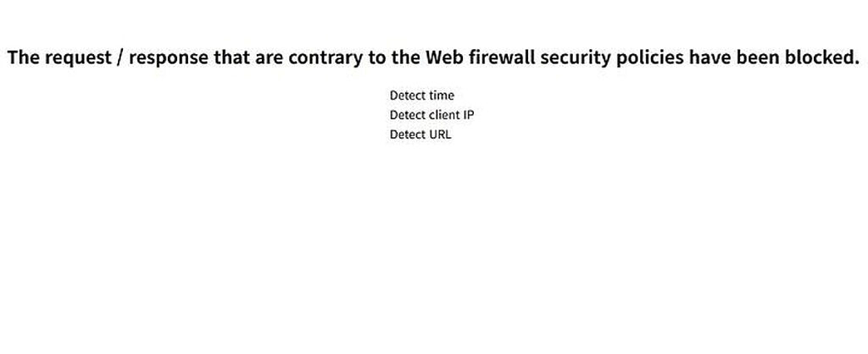Viewport: 868px width, 354px height.
Task: Click the 'Detect time' label
Action: (x=422, y=96)
